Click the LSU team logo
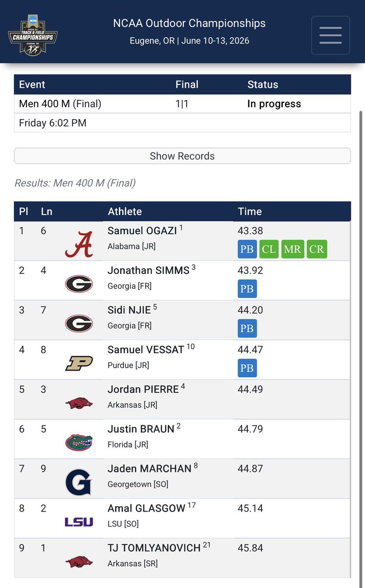 click(x=79, y=522)
